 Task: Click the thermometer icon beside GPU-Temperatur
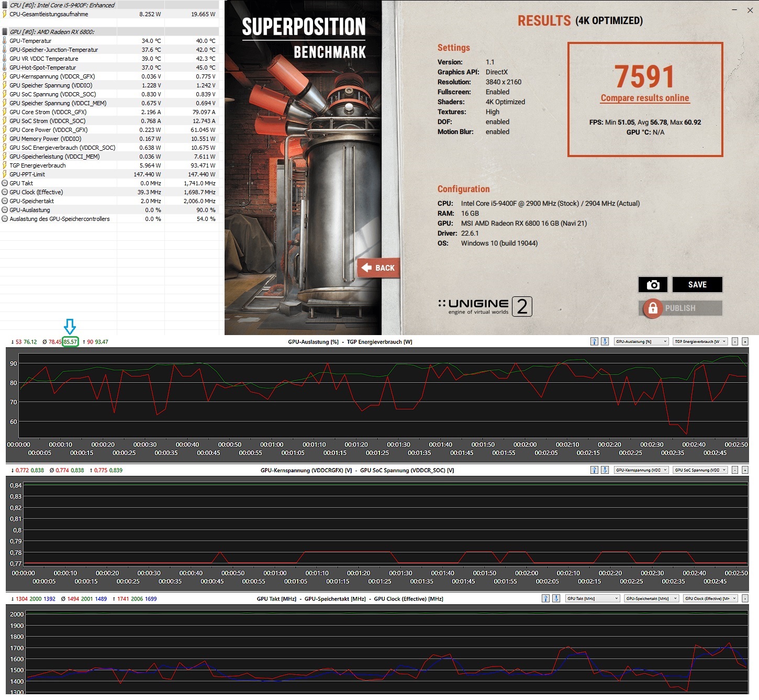5,40
